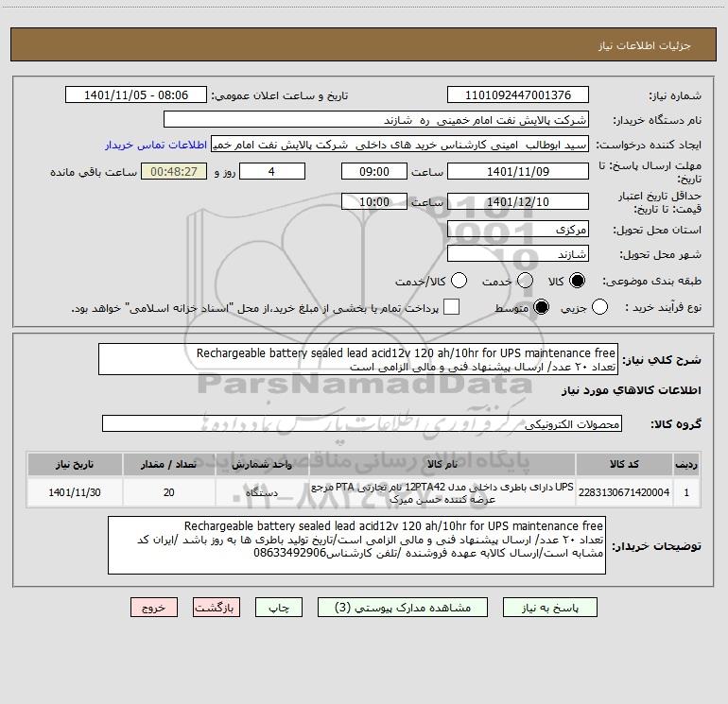The height and width of the screenshot is (704, 728).
Task: Click the خروج exit button
Action: coord(154,608)
